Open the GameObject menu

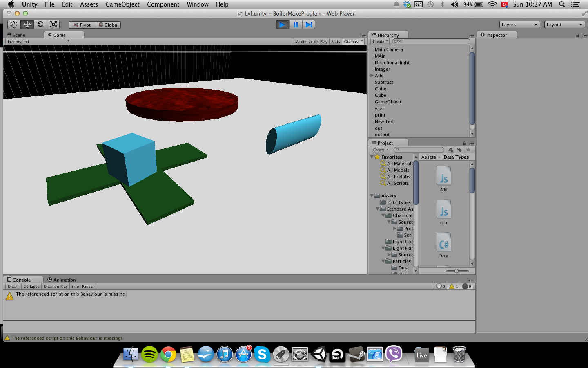point(122,4)
